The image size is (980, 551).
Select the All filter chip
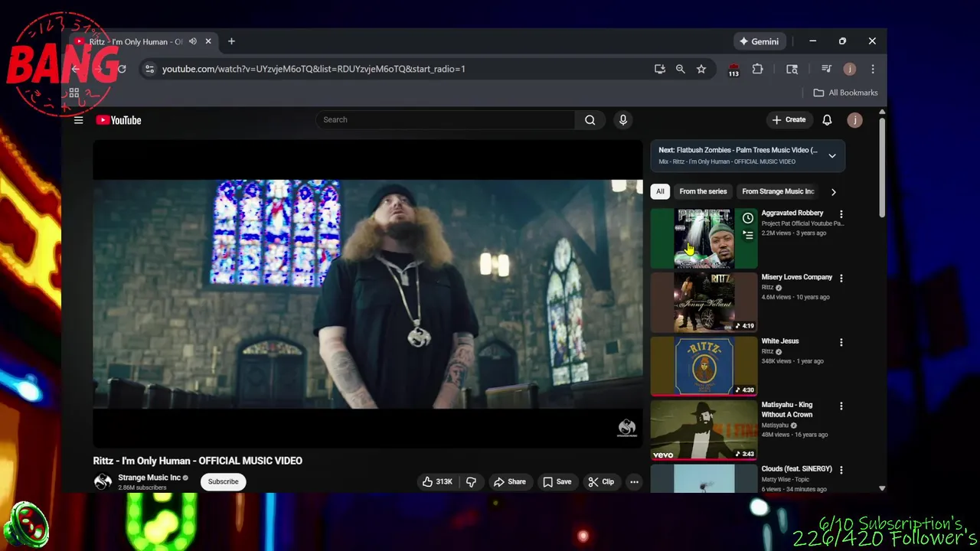coord(660,191)
